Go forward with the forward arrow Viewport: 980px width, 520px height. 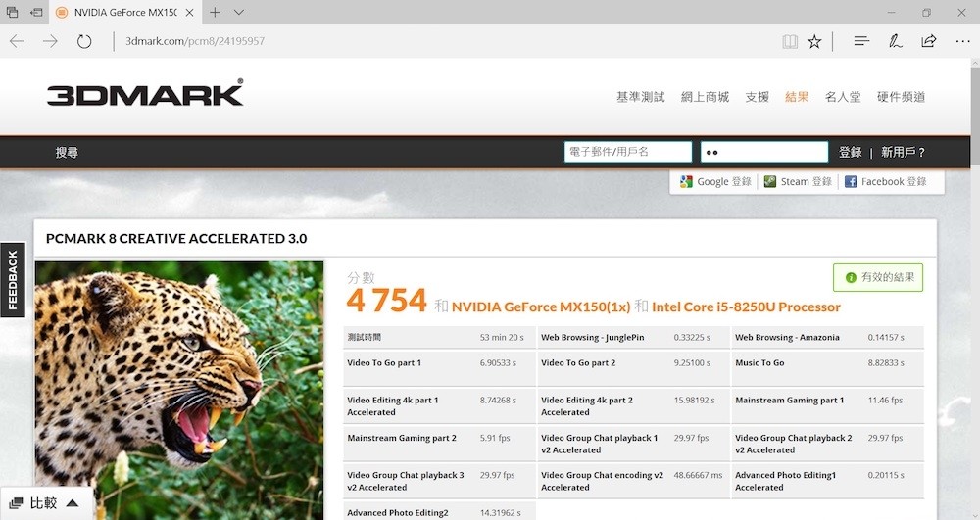[x=50, y=41]
